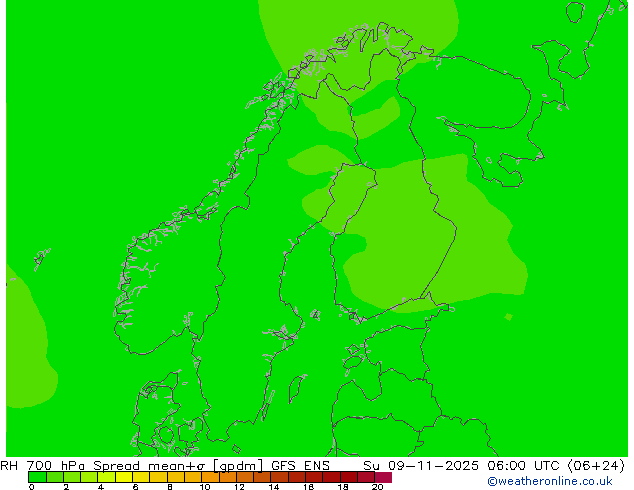Click the forecast date 'Su 09-11-2025'
The height and width of the screenshot is (490, 634).
pos(421,465)
